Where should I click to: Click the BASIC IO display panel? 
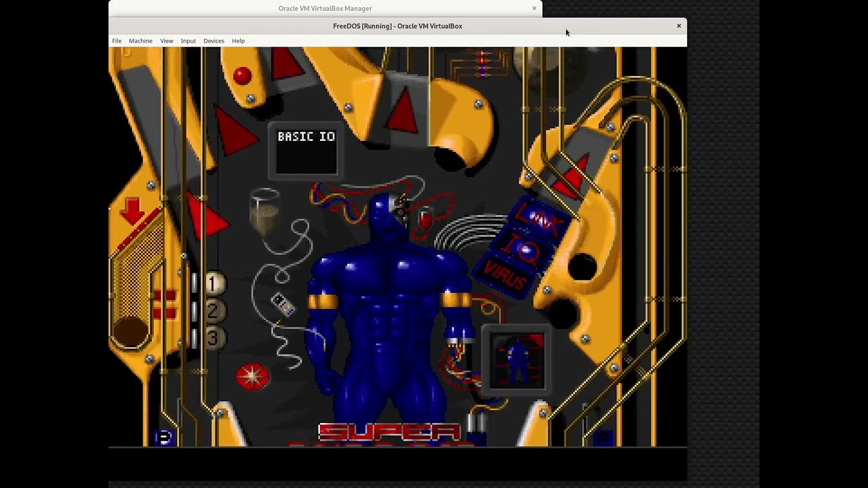[306, 150]
